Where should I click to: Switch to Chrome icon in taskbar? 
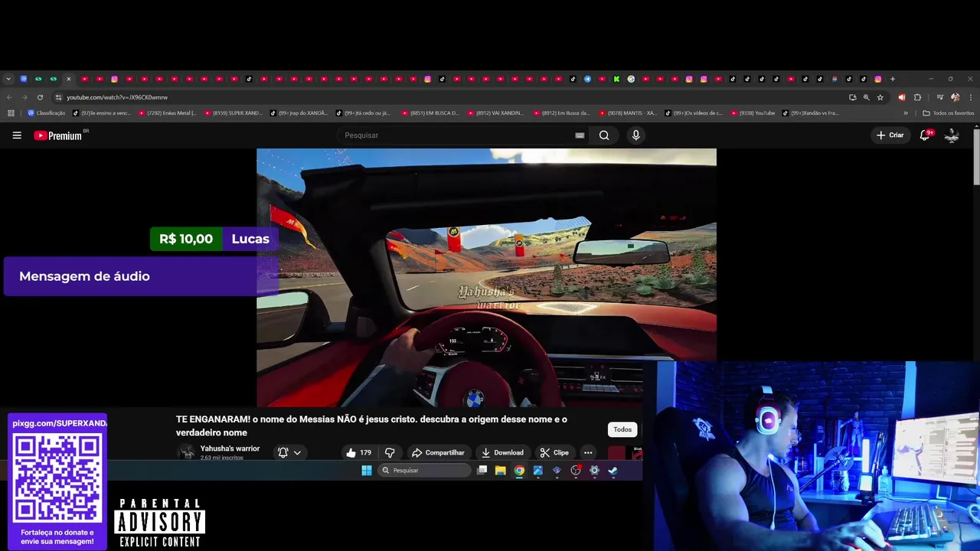tap(519, 471)
